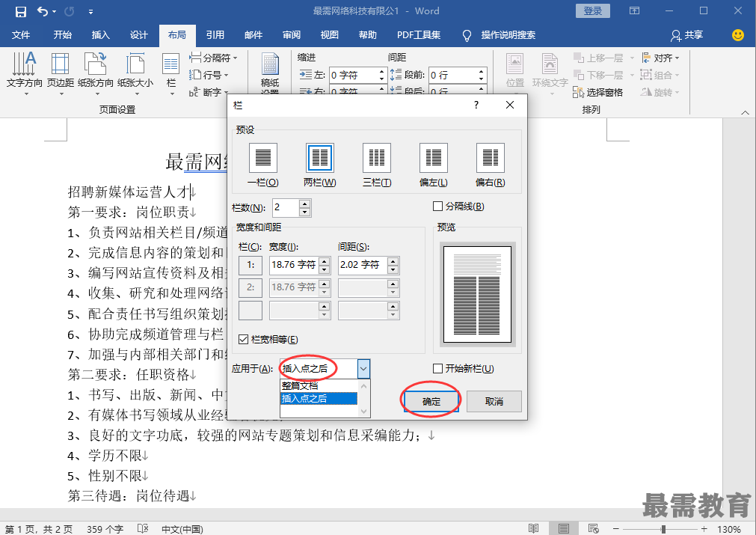Click the Cancel (取消) button

click(494, 401)
